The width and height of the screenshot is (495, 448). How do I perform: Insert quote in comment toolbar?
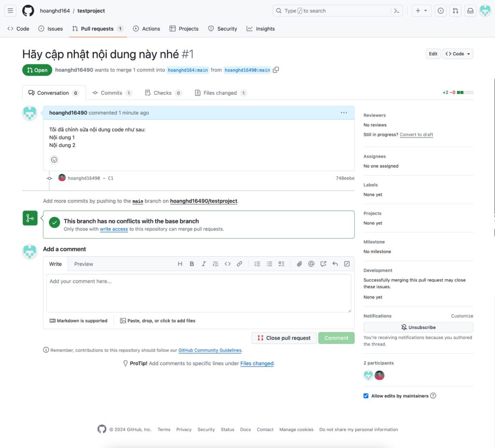pyautogui.click(x=216, y=264)
